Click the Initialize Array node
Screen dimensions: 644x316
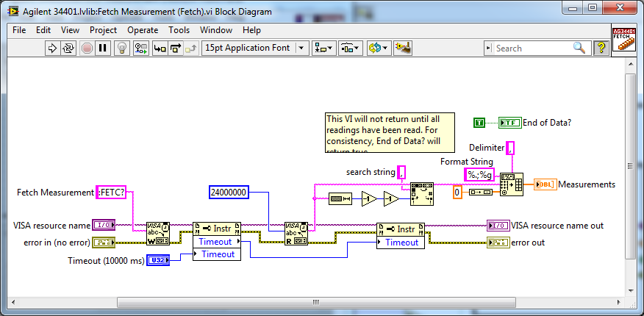coord(481,192)
